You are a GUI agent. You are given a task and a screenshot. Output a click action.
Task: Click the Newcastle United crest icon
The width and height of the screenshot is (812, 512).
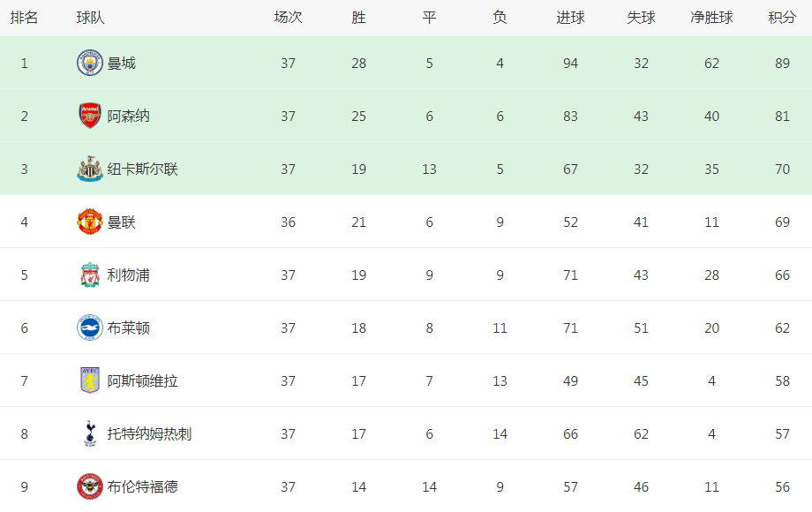click(x=90, y=169)
